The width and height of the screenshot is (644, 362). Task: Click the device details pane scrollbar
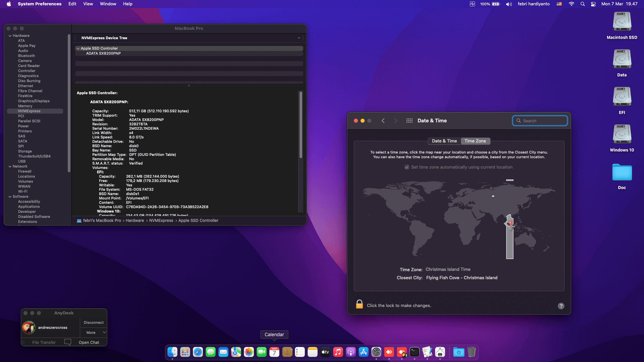pyautogui.click(x=301, y=125)
